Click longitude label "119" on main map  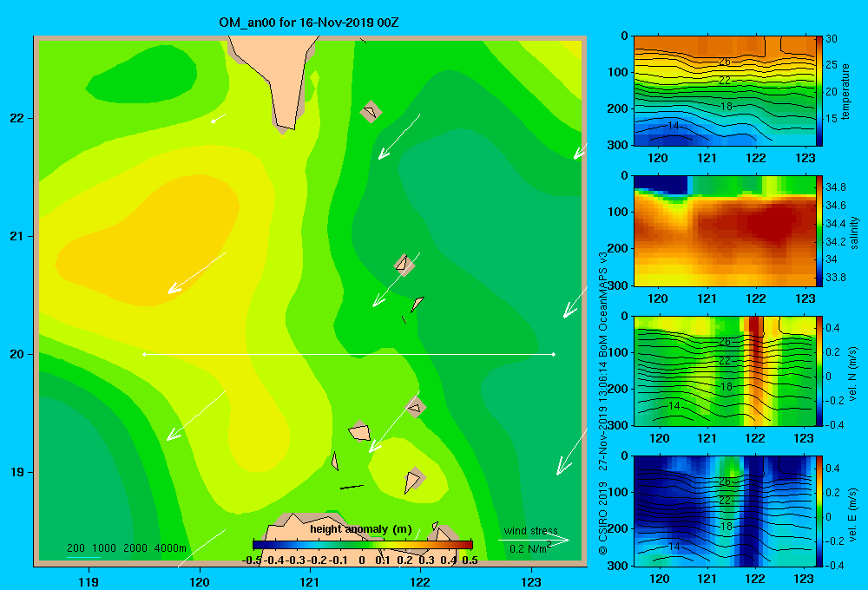89,581
